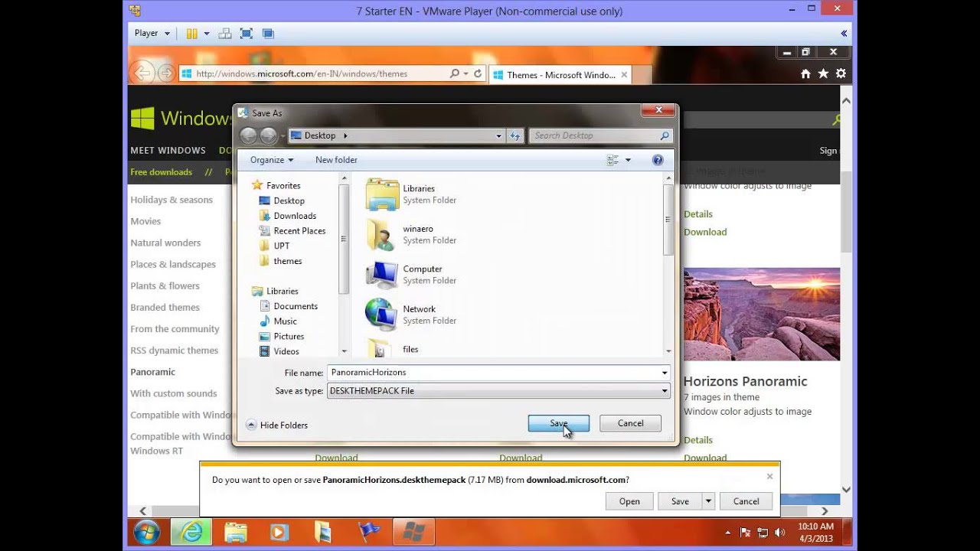
Task: Click the Windows Start orb
Action: 146,532
